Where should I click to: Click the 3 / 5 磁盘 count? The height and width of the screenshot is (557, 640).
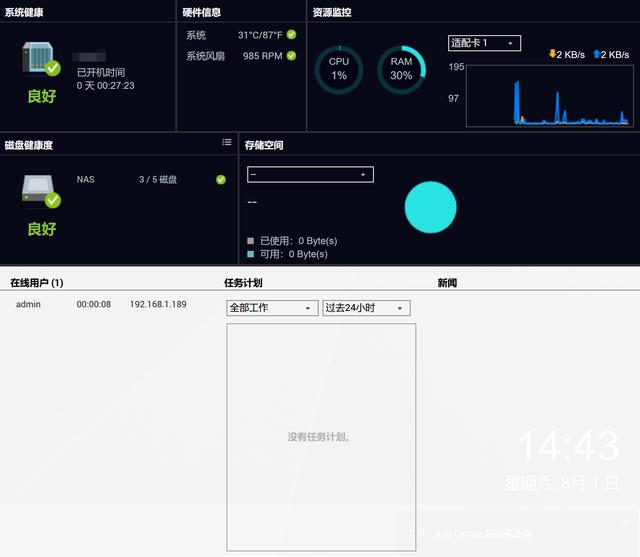tap(158, 180)
